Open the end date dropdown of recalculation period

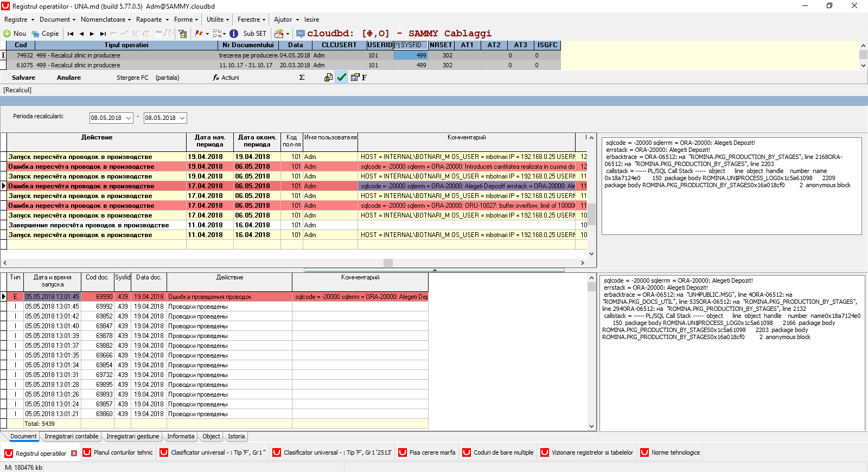182,118
